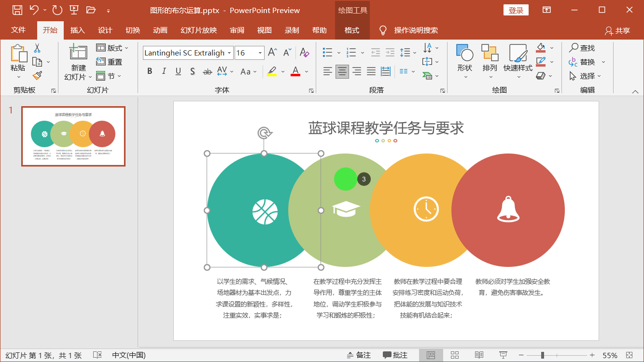Toggle center text alignment
Image resolution: width=644 pixels, height=362 pixels.
point(342,71)
